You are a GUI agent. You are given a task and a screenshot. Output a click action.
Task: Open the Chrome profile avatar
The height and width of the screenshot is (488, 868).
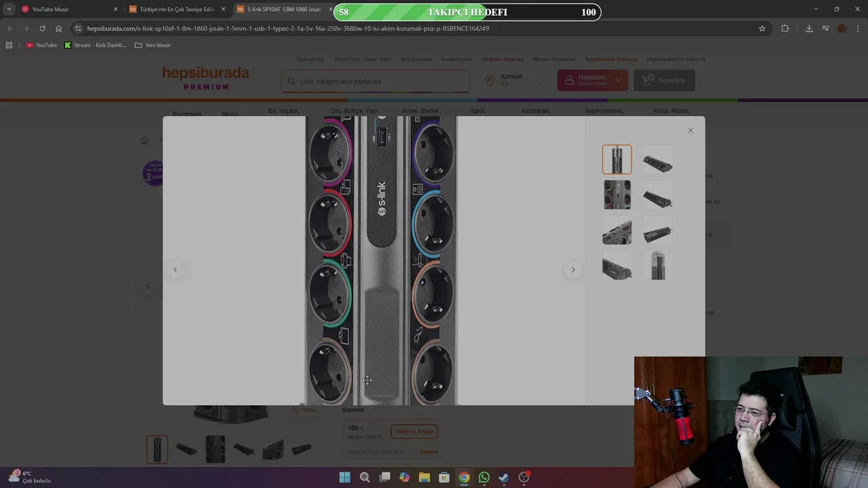click(x=842, y=28)
